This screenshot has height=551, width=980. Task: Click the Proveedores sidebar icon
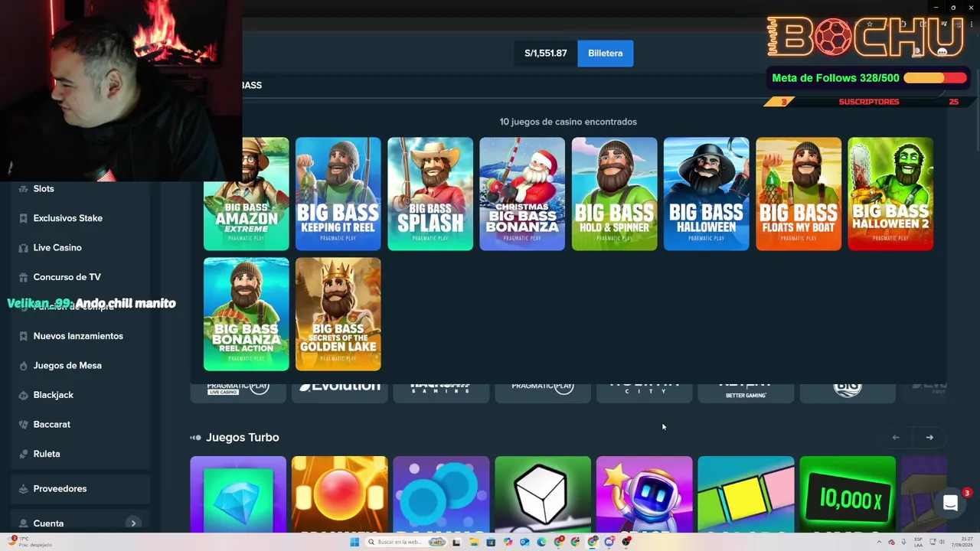pos(23,489)
